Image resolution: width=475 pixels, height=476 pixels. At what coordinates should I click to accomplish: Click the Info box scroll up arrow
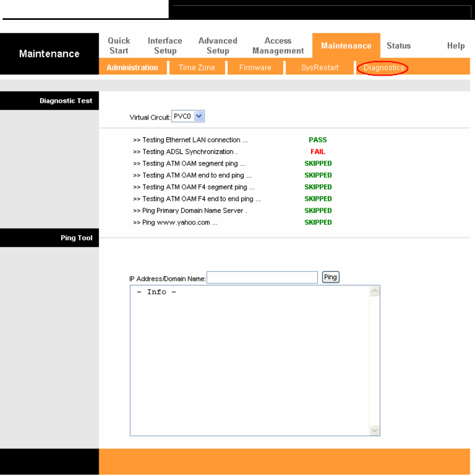(x=375, y=291)
